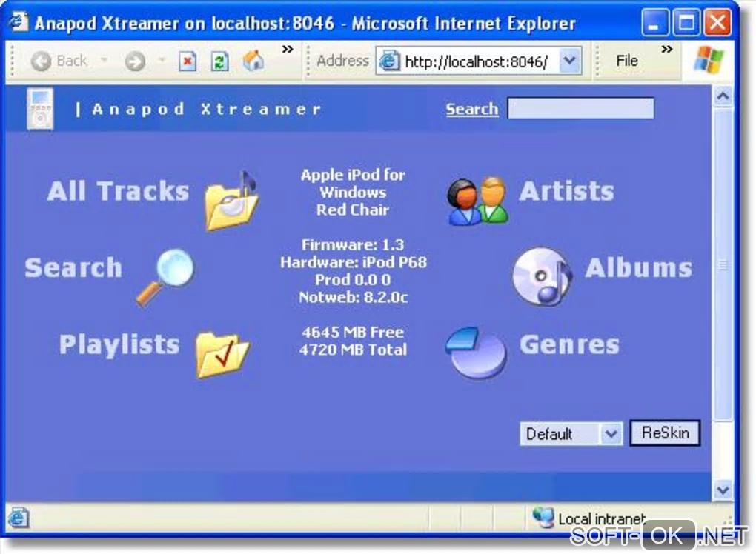756x554 pixels.
Task: Open the Artists link
Action: (567, 191)
